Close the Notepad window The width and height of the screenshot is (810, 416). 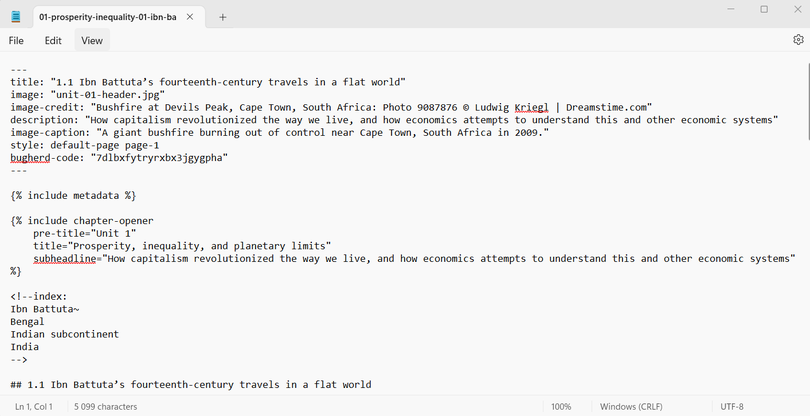point(797,10)
